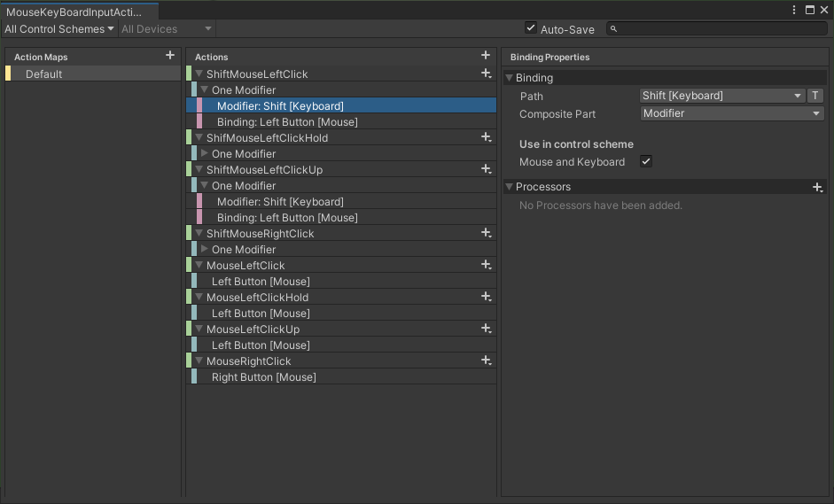
Task: Open the Path dropdown showing Shift [Keyboard]
Action: click(721, 96)
